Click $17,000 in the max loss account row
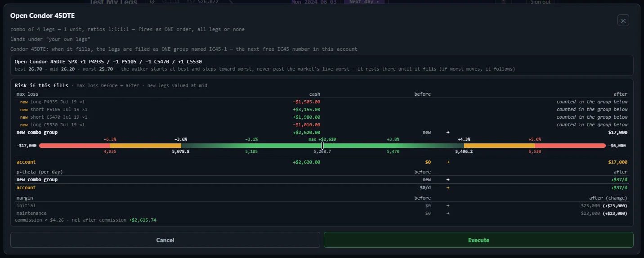Screen dimensions: 644x258 [x=617, y=162]
